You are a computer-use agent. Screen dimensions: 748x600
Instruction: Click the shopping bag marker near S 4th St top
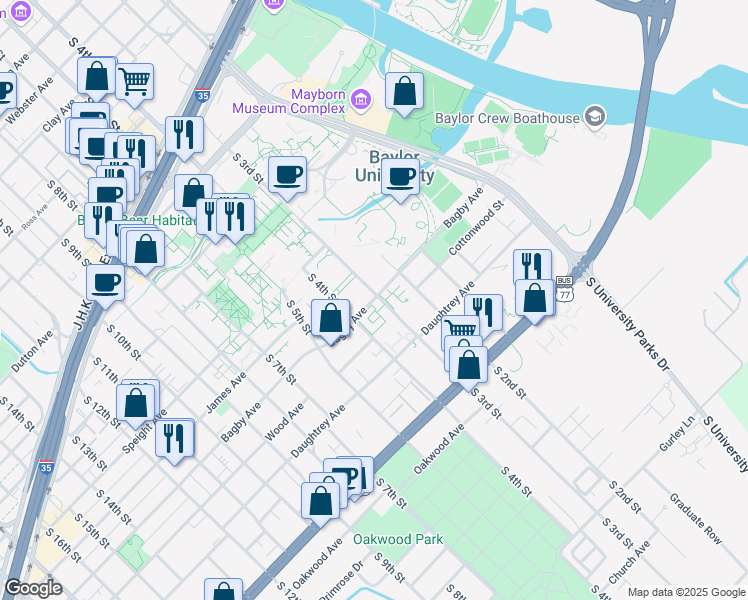click(97, 77)
